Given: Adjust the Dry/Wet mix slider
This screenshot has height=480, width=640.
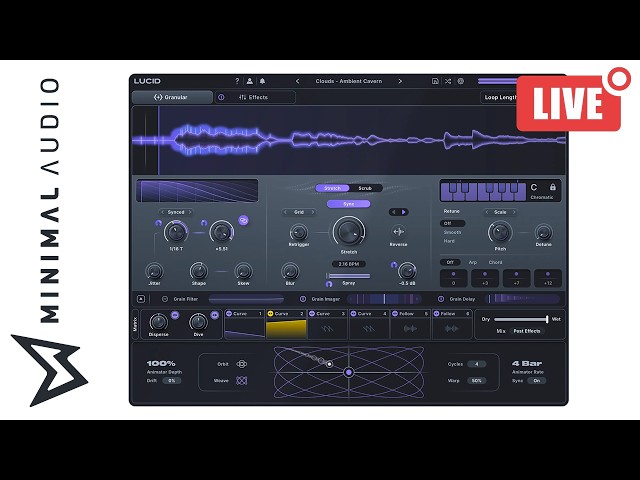Looking at the screenshot, I should pyautogui.click(x=521, y=319).
